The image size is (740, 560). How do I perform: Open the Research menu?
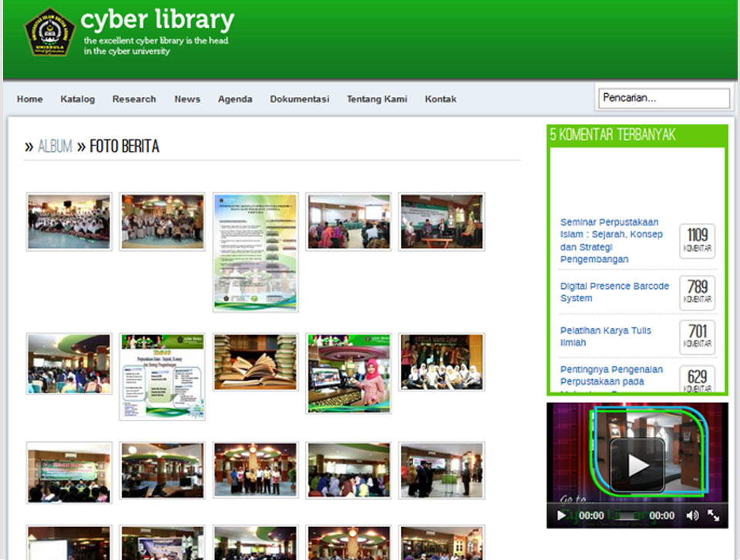click(x=134, y=99)
